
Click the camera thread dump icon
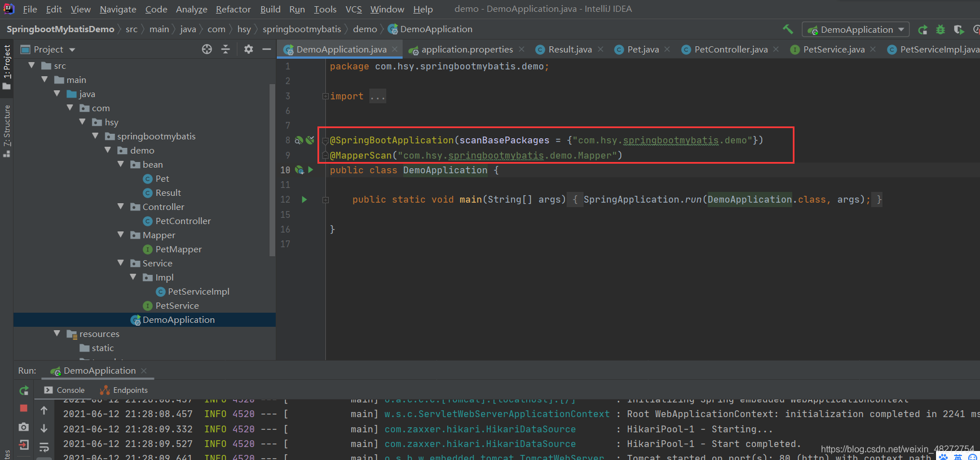(x=24, y=427)
